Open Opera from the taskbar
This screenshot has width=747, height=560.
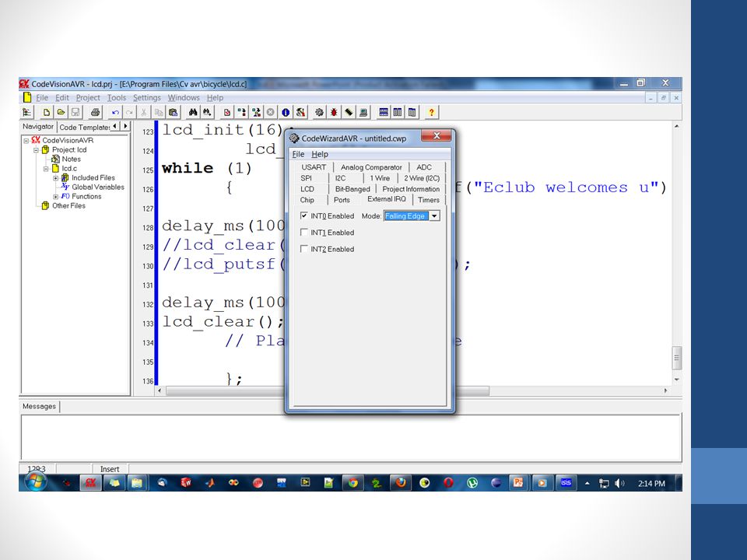(448, 483)
